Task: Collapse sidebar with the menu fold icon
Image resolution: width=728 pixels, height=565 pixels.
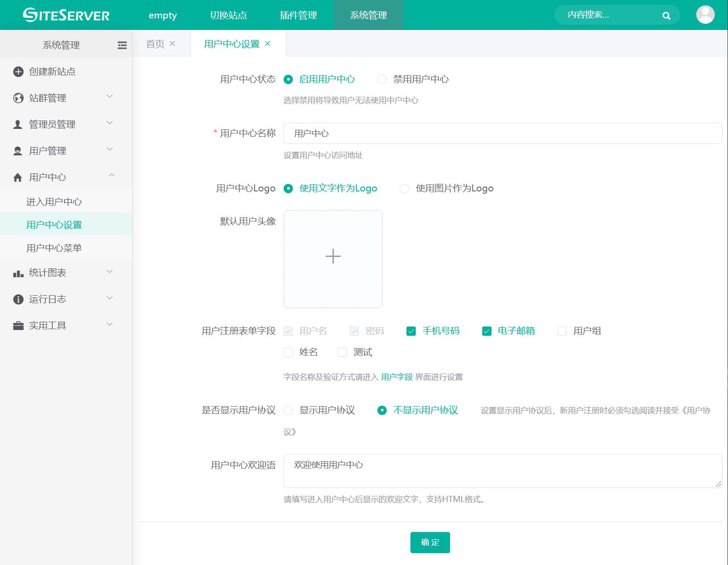Action: [x=122, y=45]
